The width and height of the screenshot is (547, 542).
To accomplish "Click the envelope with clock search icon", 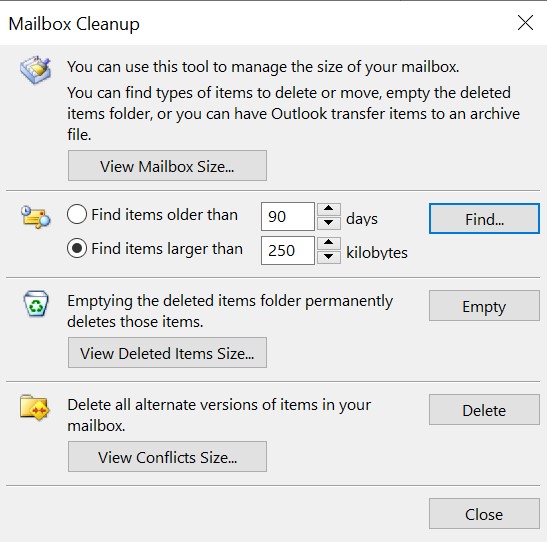I will 35,217.
